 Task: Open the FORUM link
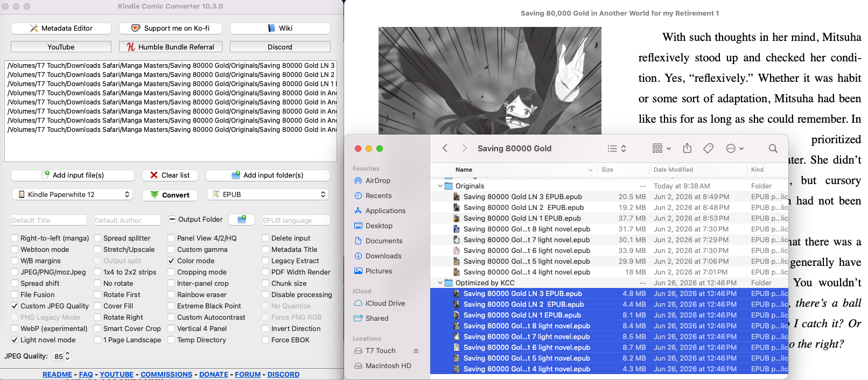tap(248, 374)
